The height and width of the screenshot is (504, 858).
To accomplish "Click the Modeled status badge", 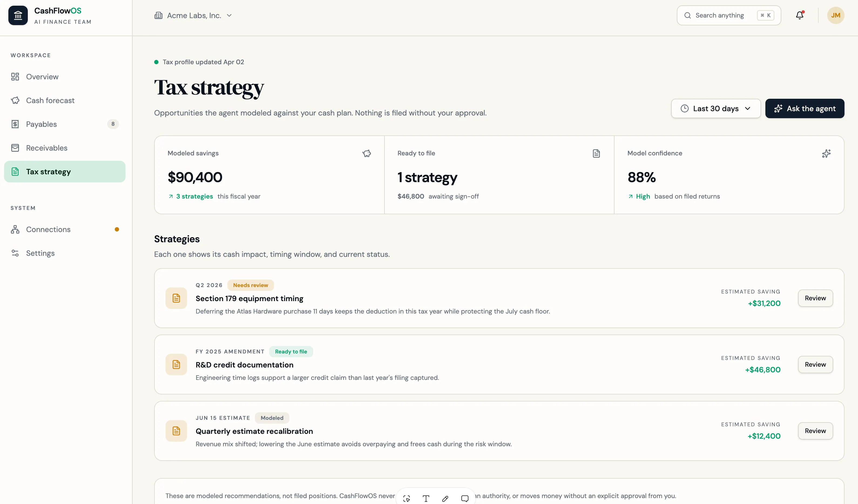I will coord(272,418).
